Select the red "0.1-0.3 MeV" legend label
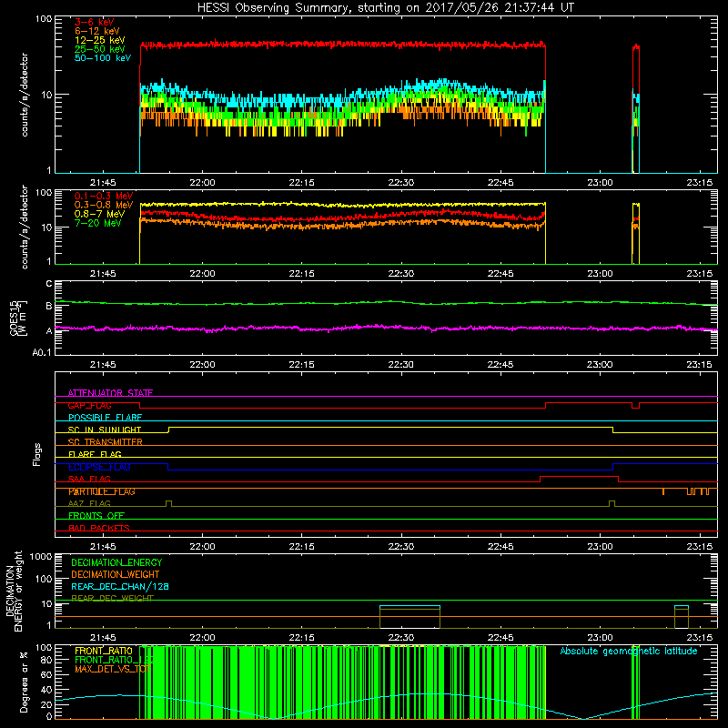 click(104, 196)
